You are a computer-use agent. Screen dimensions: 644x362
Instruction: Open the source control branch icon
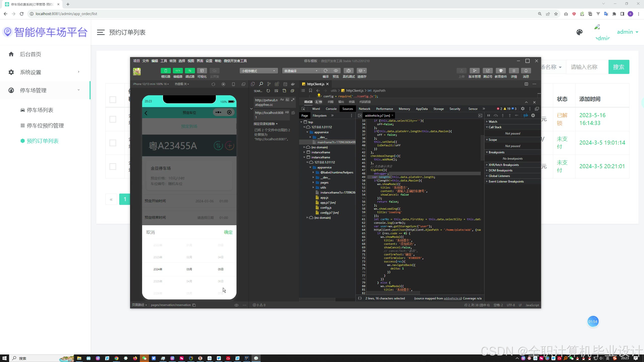269,84
